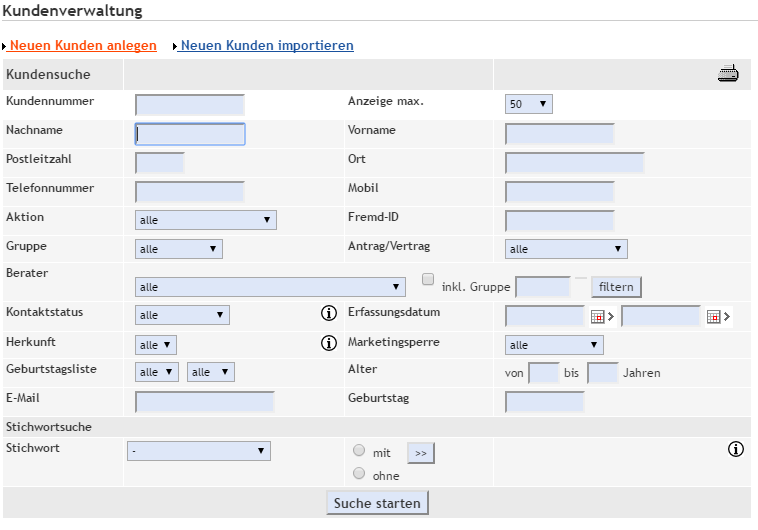Click the info icon next to Kontaktstatus
Screen dimensions: 758x530
coord(328,313)
